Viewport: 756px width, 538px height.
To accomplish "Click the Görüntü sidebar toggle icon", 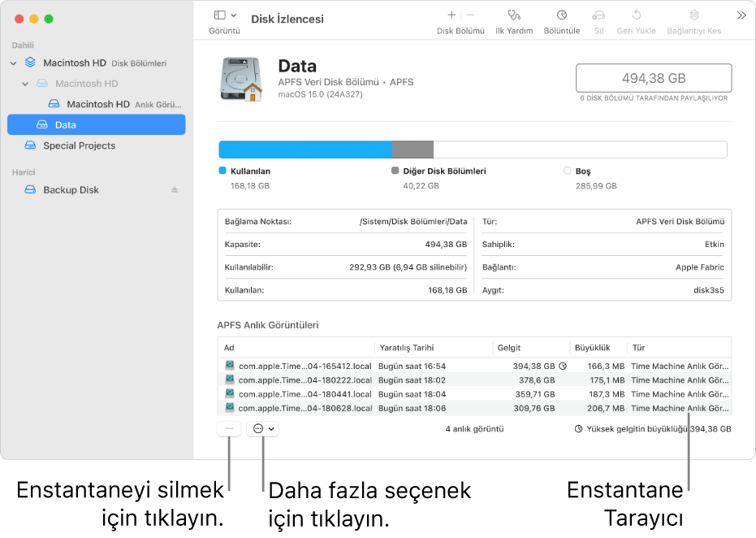I will (220, 15).
